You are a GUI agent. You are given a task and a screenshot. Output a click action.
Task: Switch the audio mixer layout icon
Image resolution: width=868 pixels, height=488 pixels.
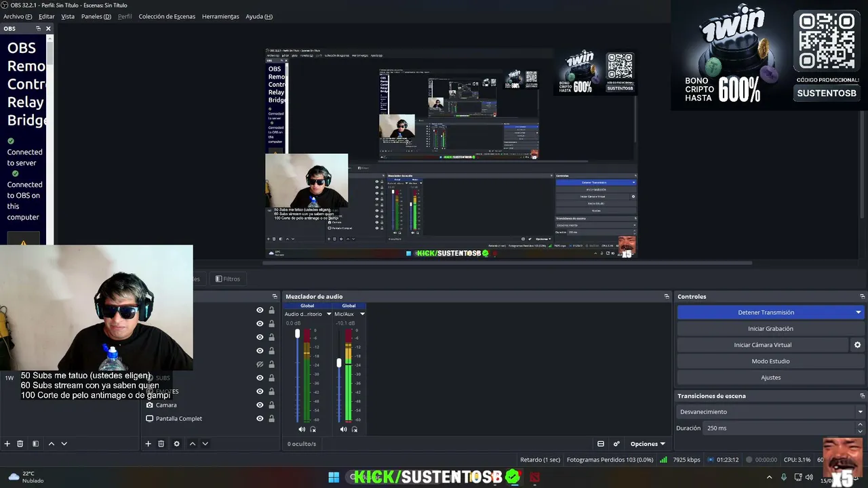pos(601,444)
